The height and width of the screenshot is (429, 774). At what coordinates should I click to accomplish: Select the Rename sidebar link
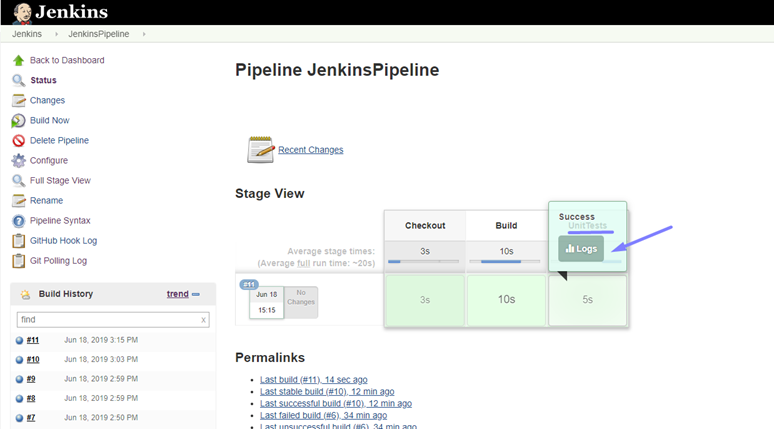(x=46, y=200)
